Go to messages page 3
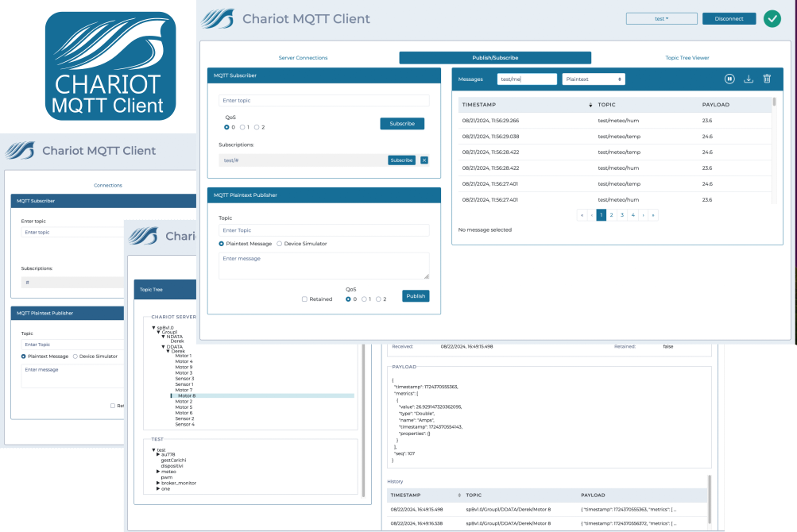The width and height of the screenshot is (797, 532). point(622,215)
